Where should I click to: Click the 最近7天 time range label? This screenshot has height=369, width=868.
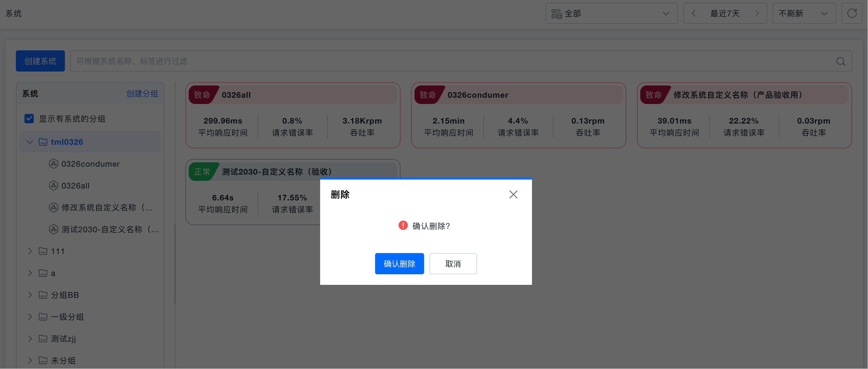pos(725,14)
